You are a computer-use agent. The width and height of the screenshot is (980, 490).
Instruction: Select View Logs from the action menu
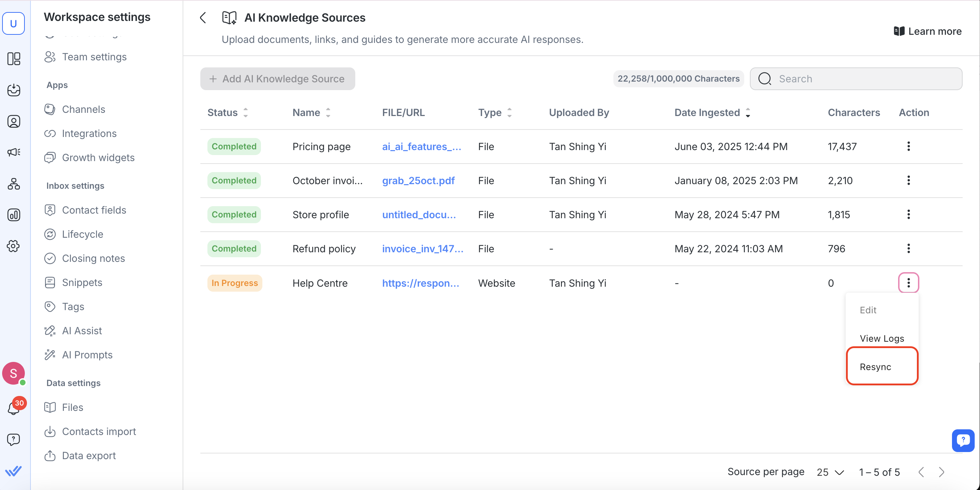[881, 338]
